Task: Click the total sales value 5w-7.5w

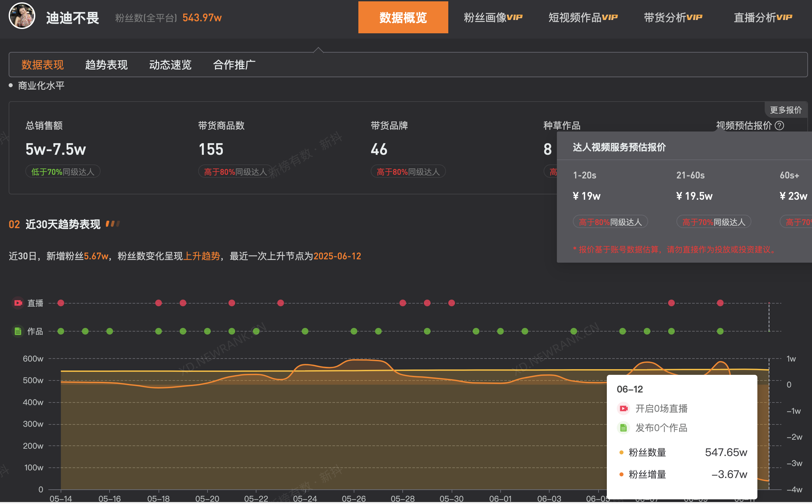Action: (56, 149)
